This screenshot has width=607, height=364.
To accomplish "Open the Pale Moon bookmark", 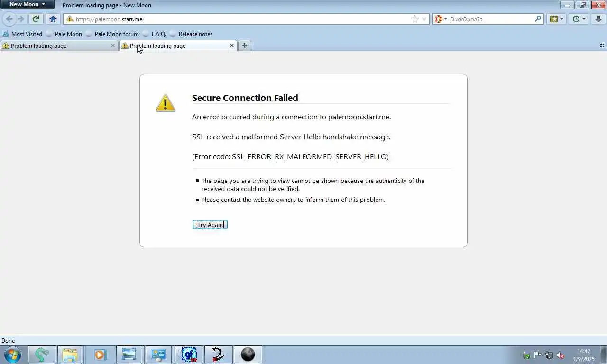I will (64, 34).
